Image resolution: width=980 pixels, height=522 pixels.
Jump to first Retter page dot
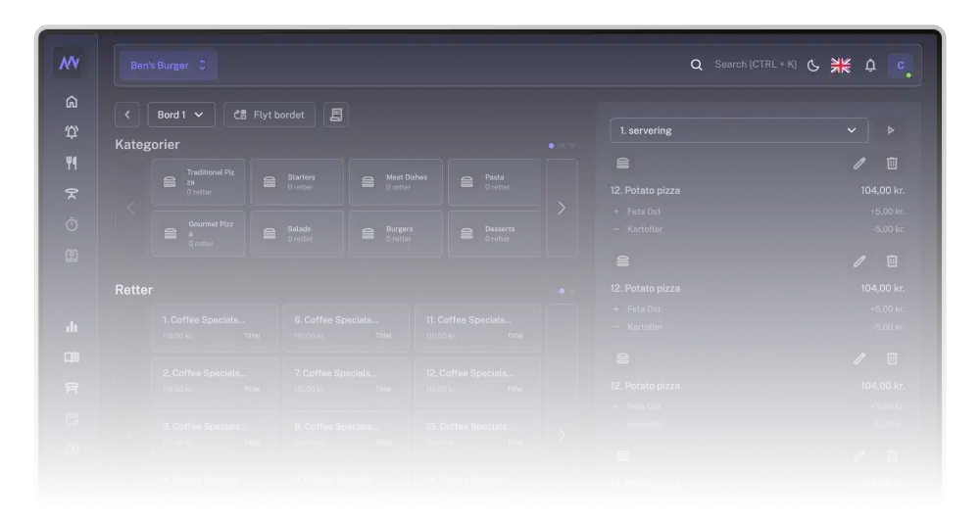pos(562,291)
